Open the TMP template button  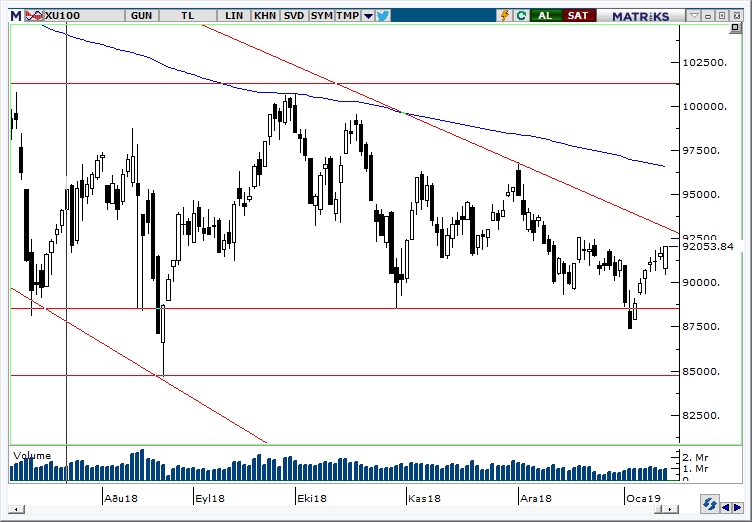348,16
